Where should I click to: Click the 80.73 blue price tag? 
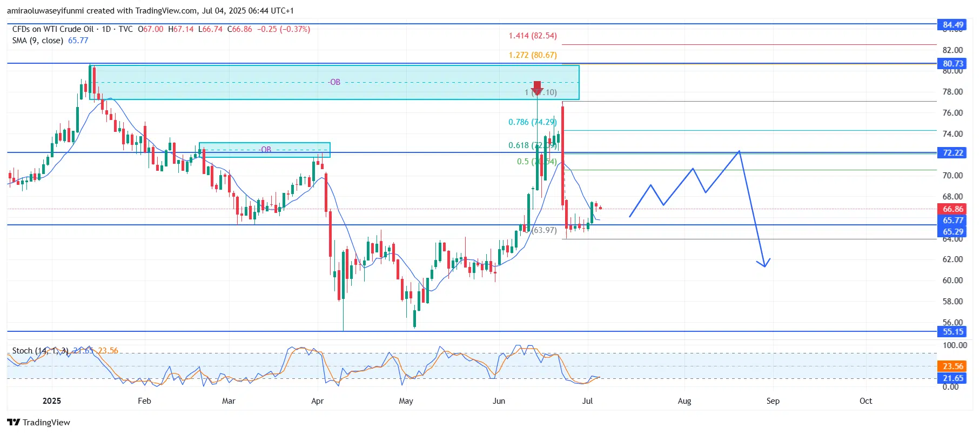coord(952,64)
